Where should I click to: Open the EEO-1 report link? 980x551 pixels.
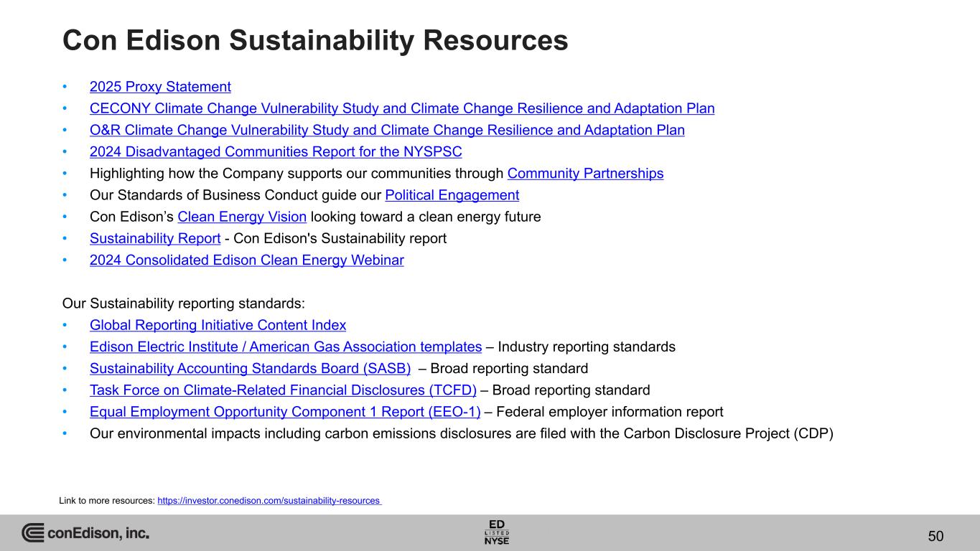(284, 412)
